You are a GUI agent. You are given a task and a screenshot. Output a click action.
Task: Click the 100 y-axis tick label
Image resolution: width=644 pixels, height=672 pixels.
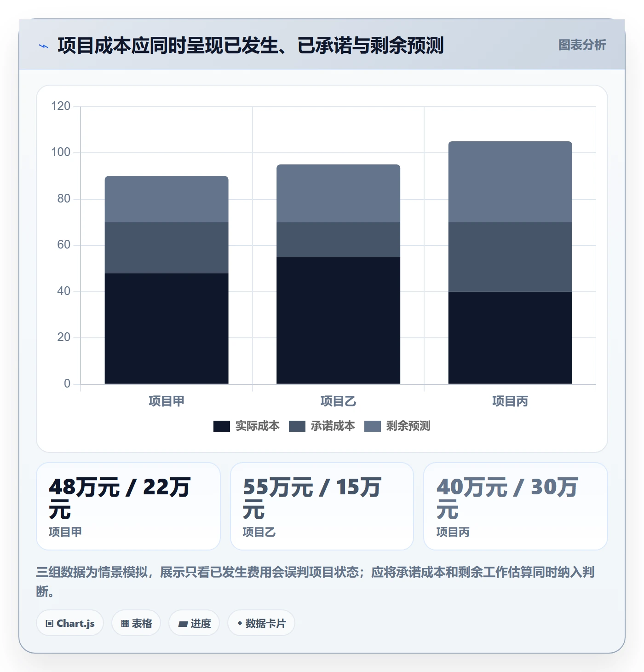click(61, 152)
